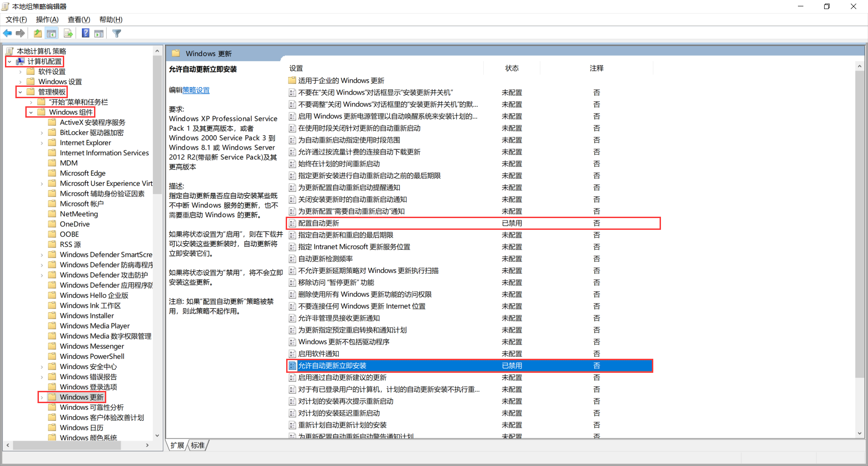Select the Windows 更新 folder in the tree
This screenshot has width=868, height=466.
point(81,397)
